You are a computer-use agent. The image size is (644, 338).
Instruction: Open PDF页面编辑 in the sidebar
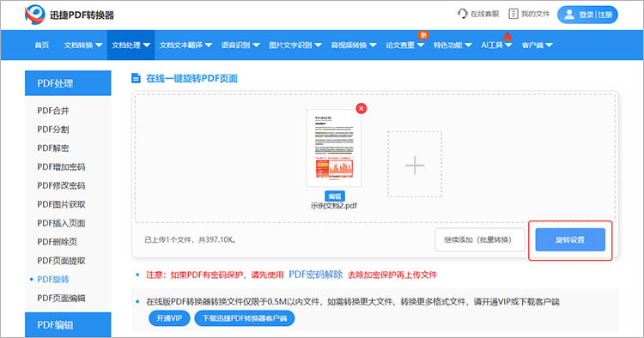pyautogui.click(x=61, y=299)
